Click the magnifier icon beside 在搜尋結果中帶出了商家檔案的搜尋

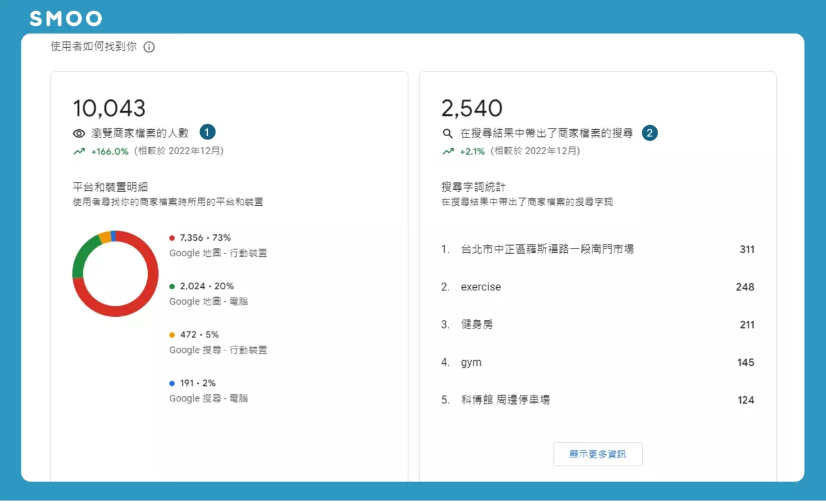tap(448, 134)
